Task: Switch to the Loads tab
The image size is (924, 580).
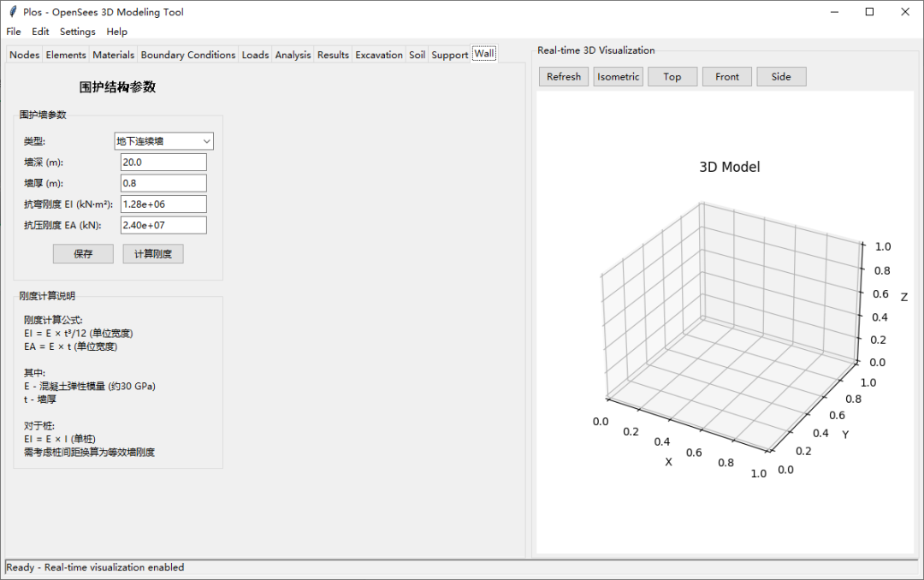Action: [x=255, y=55]
